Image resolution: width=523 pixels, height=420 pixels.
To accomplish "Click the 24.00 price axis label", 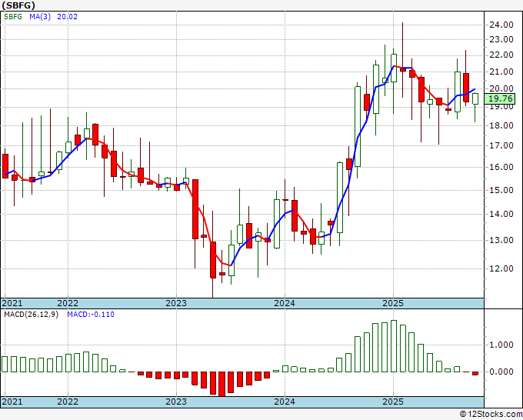I will (501, 25).
